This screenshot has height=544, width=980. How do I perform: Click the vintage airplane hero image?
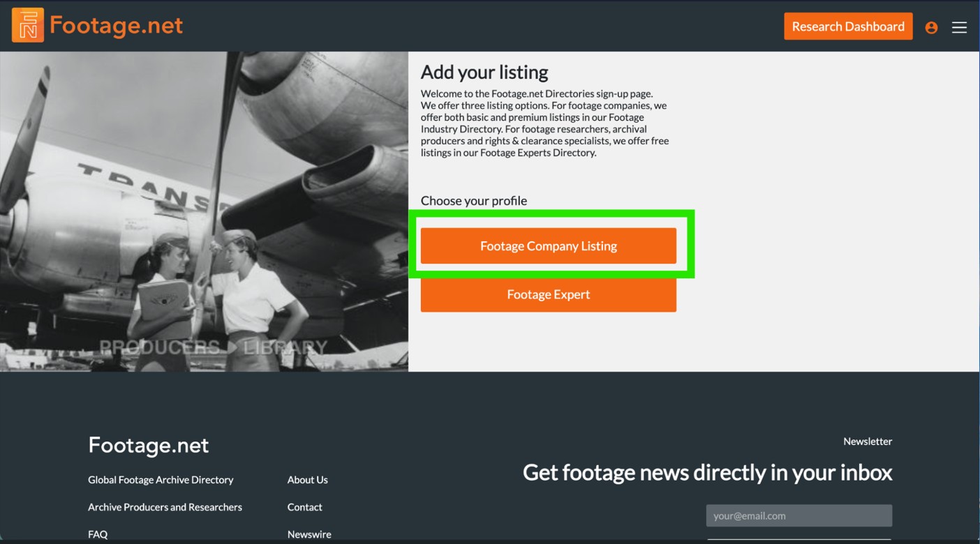coord(204,211)
